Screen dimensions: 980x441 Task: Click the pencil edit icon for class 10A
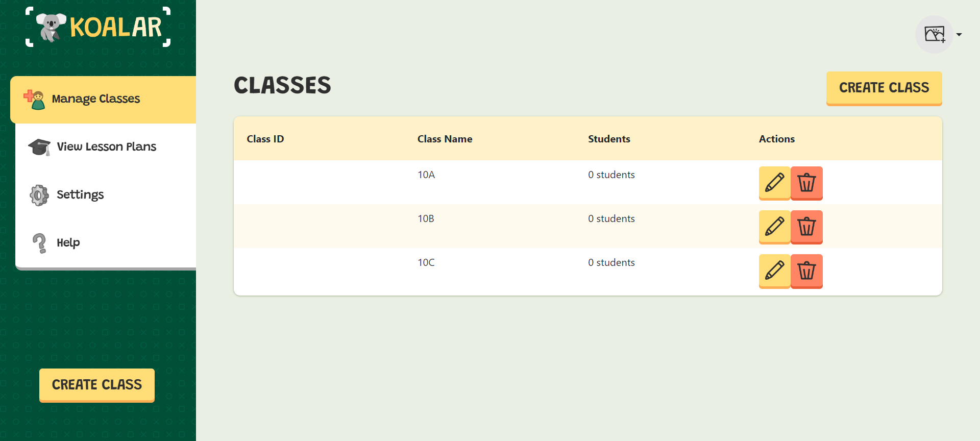click(774, 183)
